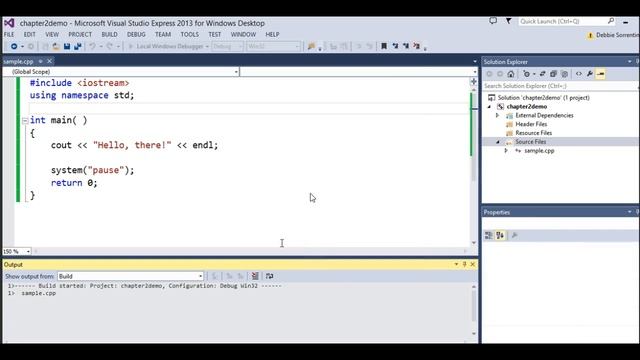Click the Open File folder icon
The height and width of the screenshot is (360, 640).
tap(56, 47)
